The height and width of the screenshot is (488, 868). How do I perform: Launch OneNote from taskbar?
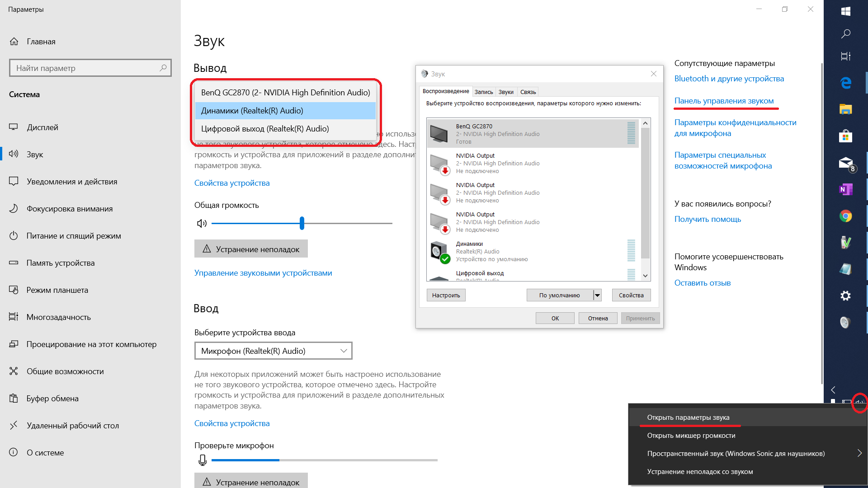[x=846, y=189]
